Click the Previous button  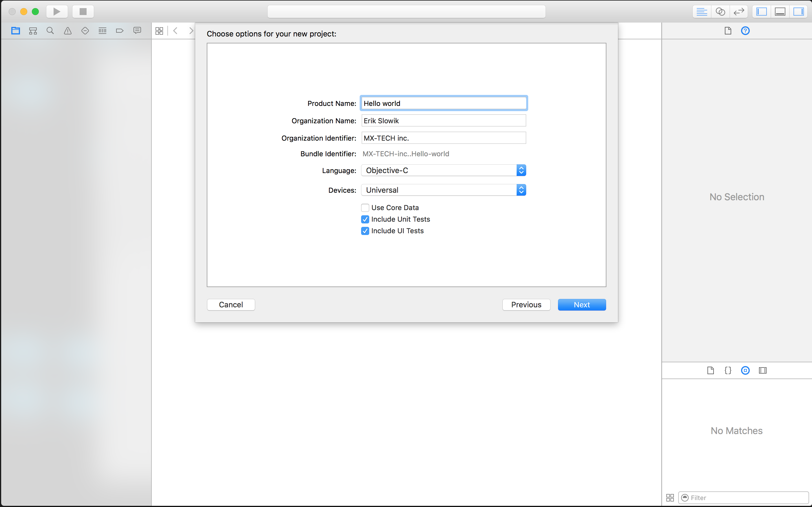point(526,304)
